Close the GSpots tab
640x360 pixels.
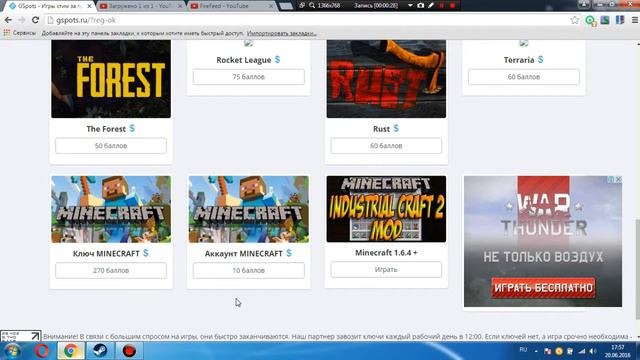[x=89, y=6]
